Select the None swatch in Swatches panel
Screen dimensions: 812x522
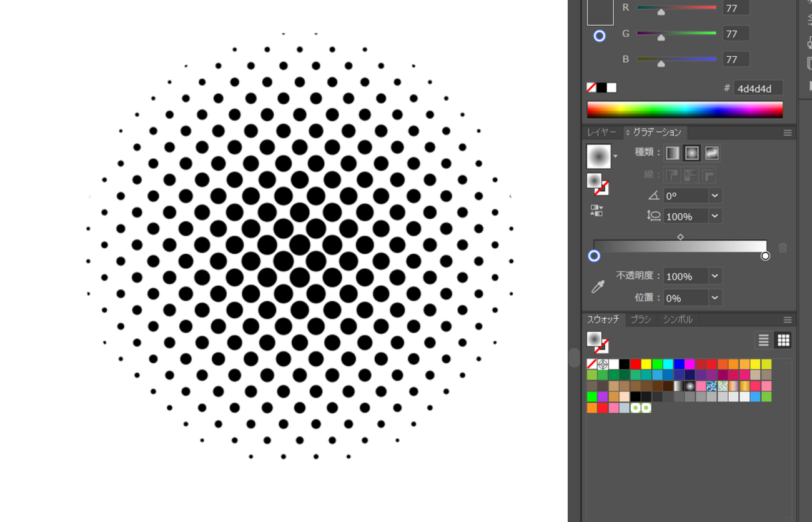pyautogui.click(x=592, y=364)
